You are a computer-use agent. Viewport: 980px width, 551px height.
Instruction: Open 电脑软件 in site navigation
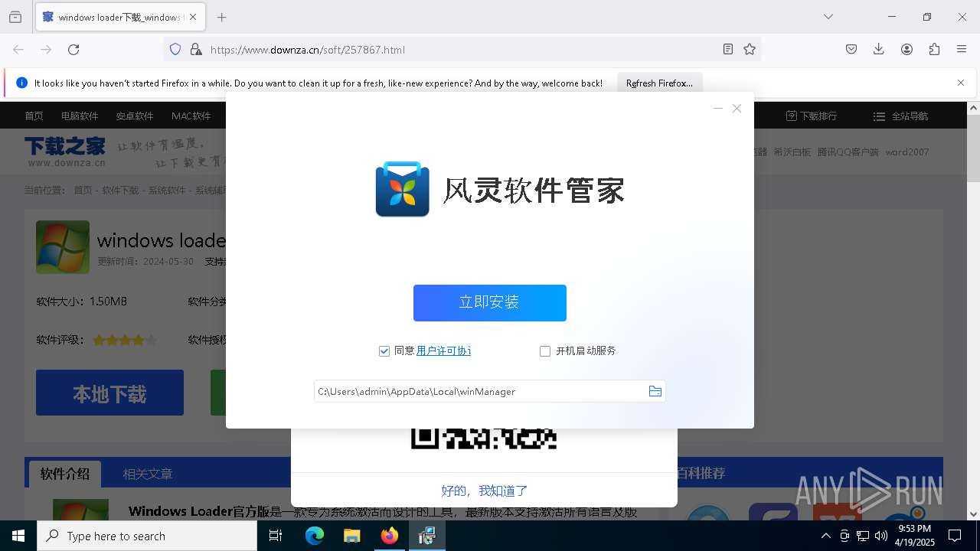pyautogui.click(x=80, y=116)
